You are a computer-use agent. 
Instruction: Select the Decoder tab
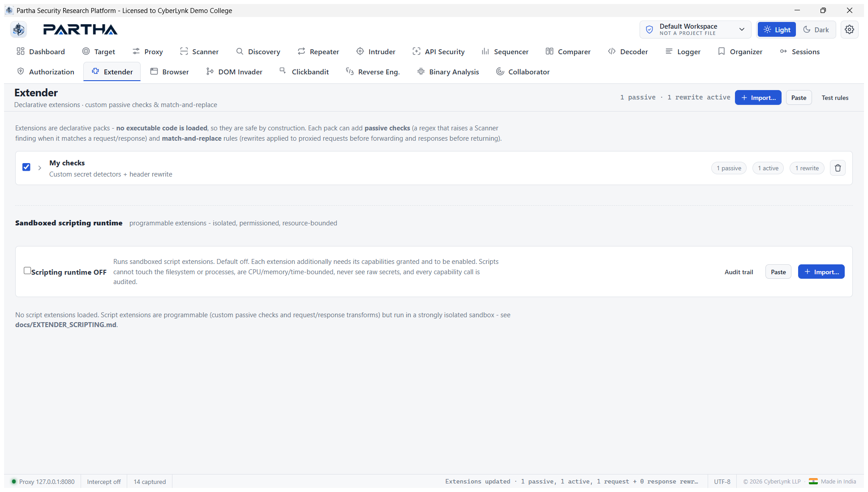[x=628, y=52]
